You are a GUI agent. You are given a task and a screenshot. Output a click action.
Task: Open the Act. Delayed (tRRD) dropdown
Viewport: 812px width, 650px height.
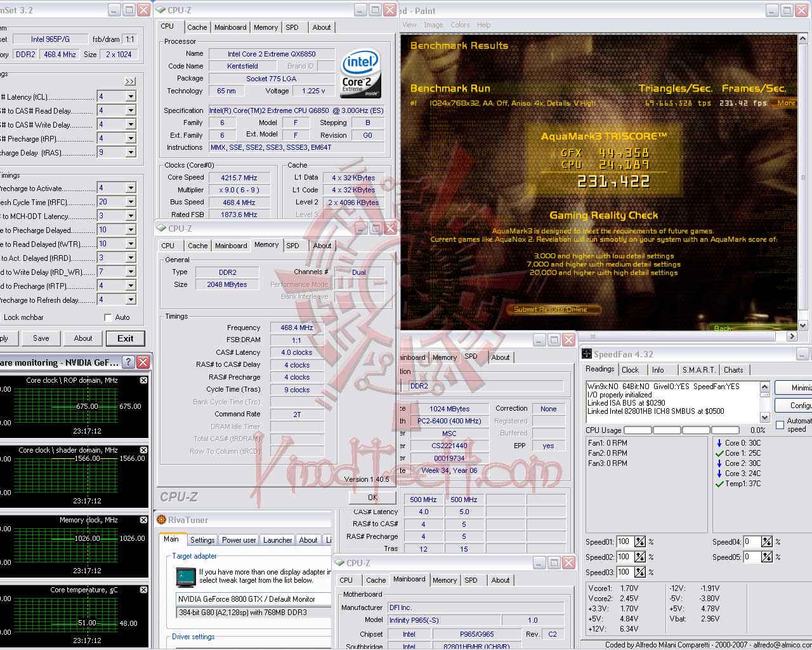tap(131, 258)
